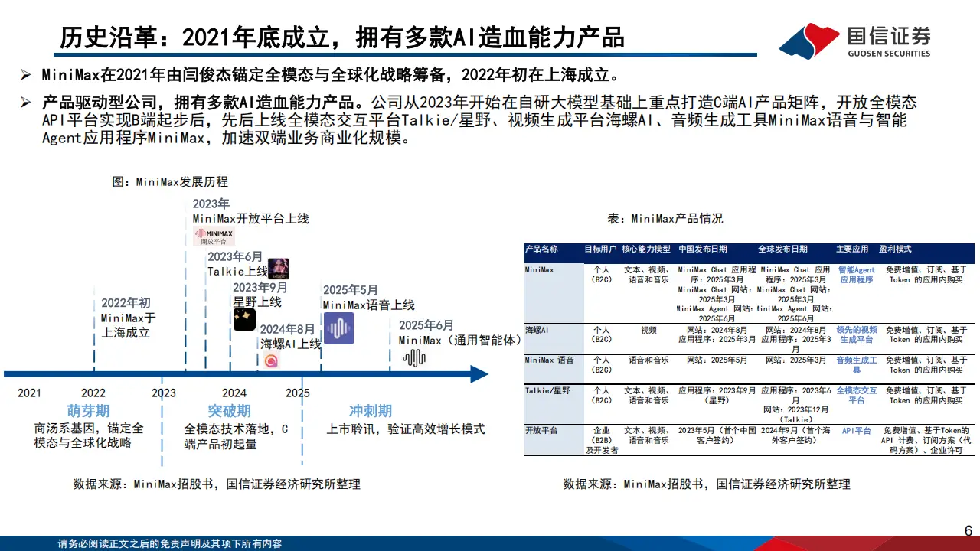
Task: Open the 领先的视频生成平台 blue link
Action: point(856,334)
